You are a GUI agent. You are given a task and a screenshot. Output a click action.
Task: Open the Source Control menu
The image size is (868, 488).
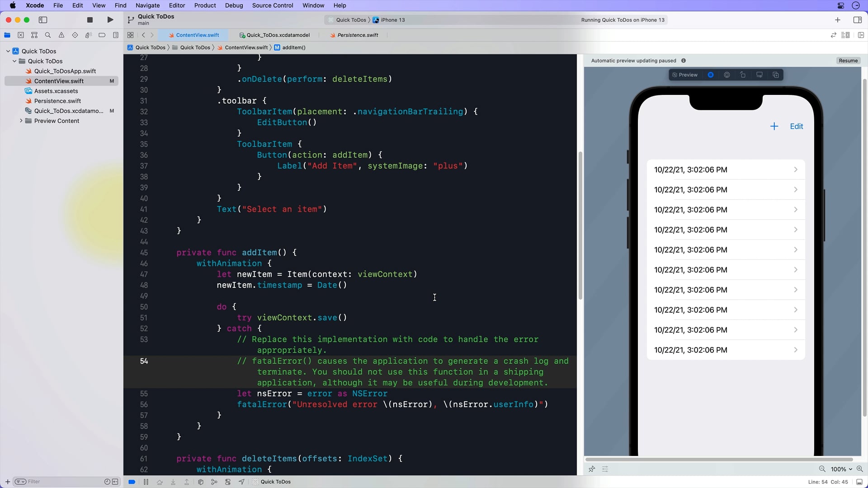(x=273, y=5)
